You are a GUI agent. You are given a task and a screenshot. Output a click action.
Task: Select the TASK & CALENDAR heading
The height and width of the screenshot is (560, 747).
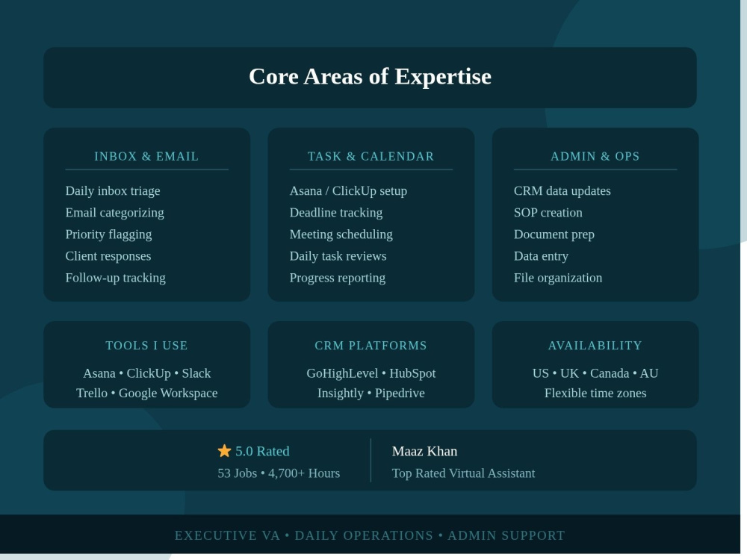coord(371,156)
